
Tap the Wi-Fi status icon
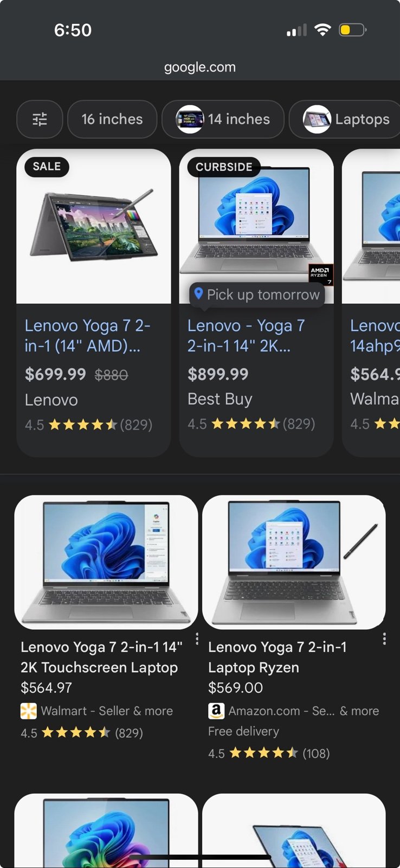pyautogui.click(x=322, y=30)
